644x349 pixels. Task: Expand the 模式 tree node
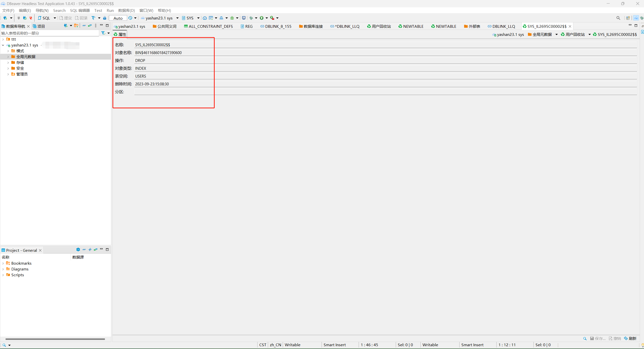tap(8, 51)
